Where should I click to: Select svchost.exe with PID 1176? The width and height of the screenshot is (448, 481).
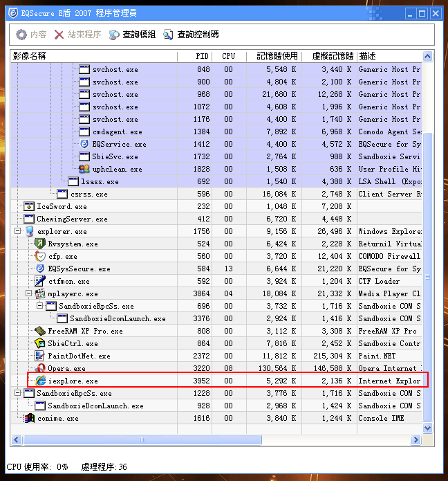[x=216, y=119]
